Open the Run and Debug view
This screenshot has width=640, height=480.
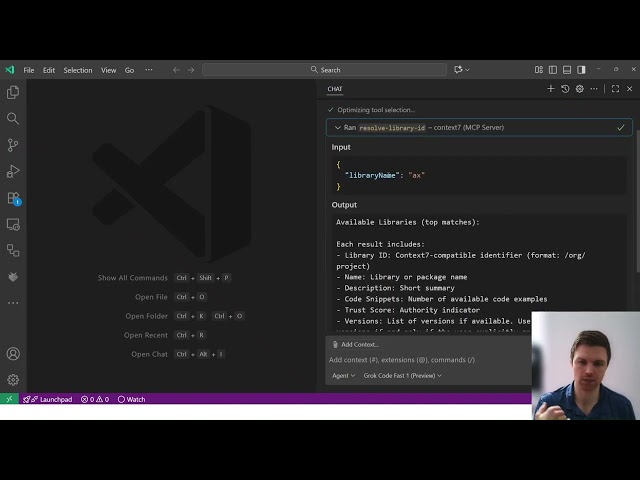point(13,171)
